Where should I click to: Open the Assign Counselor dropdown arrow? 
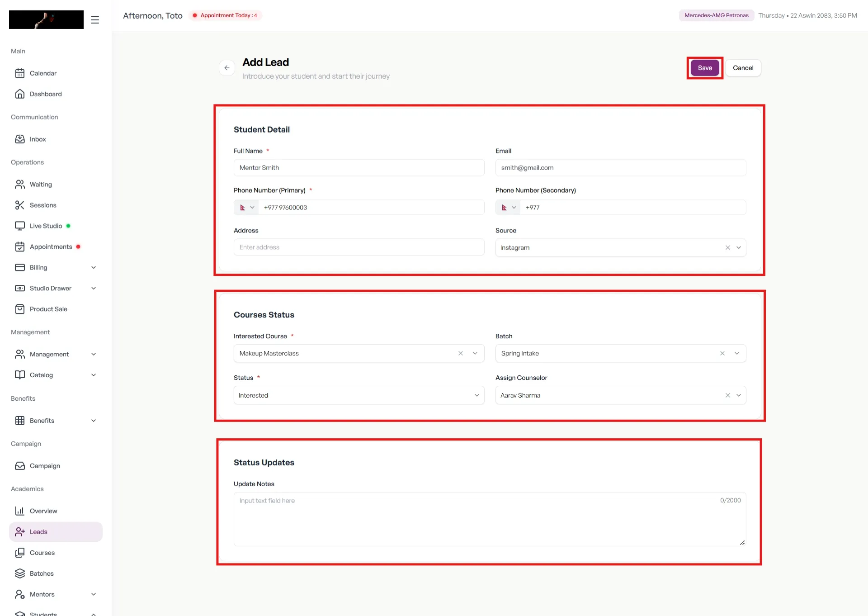tap(739, 396)
